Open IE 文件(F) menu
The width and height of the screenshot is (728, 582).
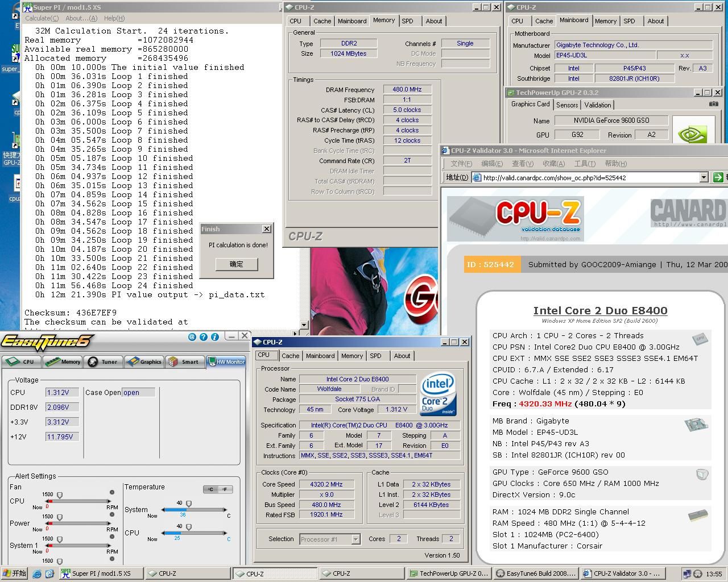(461, 164)
